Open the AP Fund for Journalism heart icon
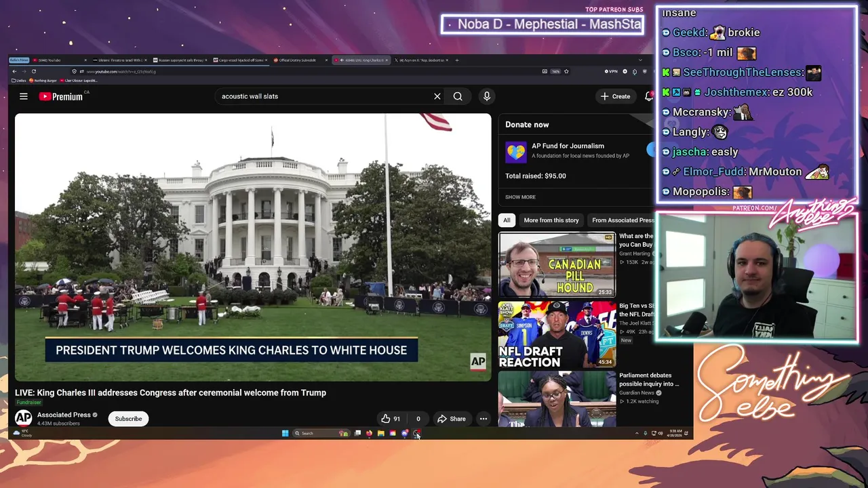 point(515,152)
